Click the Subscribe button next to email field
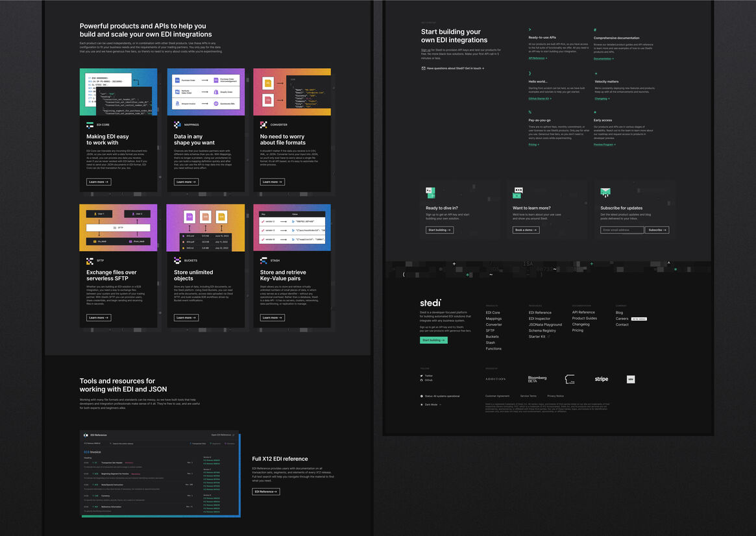Image resolution: width=756 pixels, height=536 pixels. [x=657, y=230]
